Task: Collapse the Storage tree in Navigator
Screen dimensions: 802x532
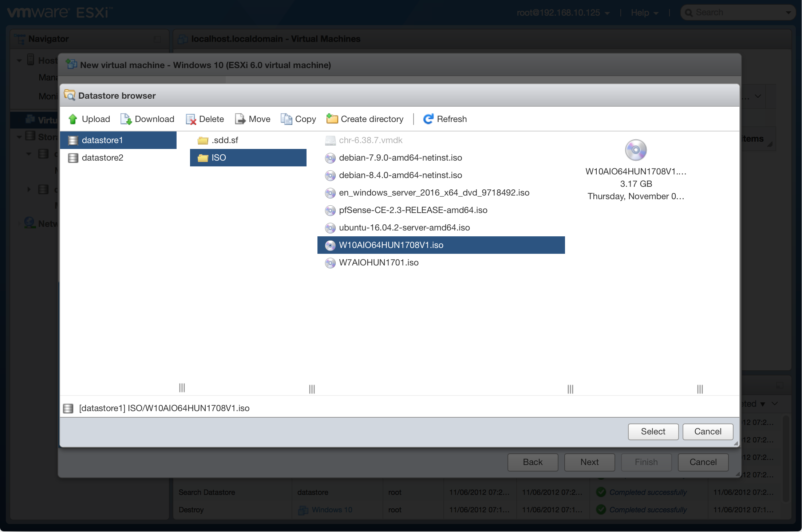Action: 19,137
